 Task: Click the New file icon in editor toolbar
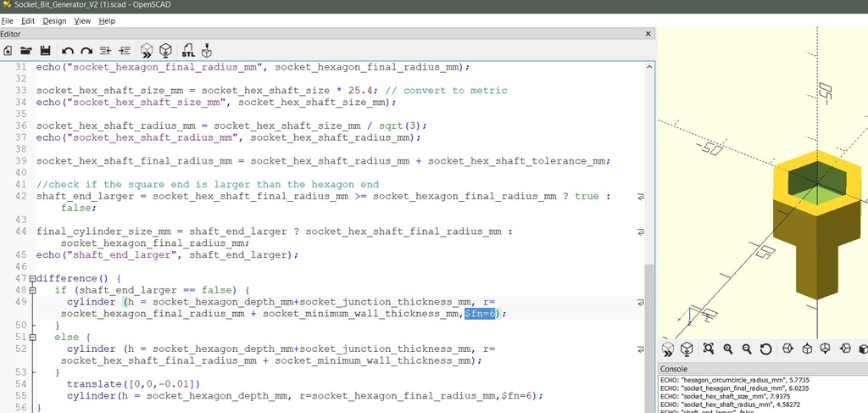8,51
